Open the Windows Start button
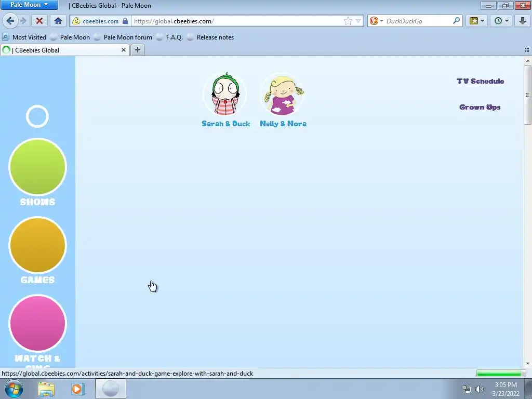Screen dimensions: 532x399 (x=14, y=389)
